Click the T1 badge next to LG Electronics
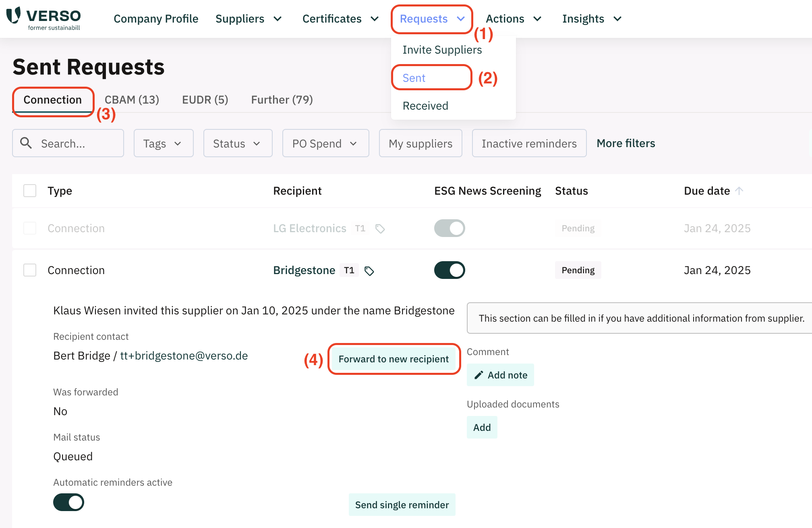This screenshot has width=812, height=528. tap(360, 228)
